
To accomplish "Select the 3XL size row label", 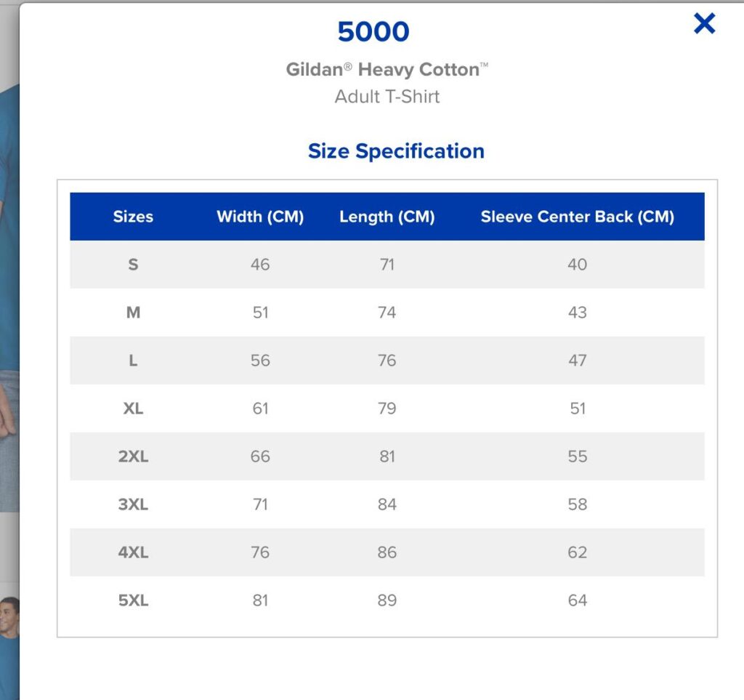I will click(134, 504).
